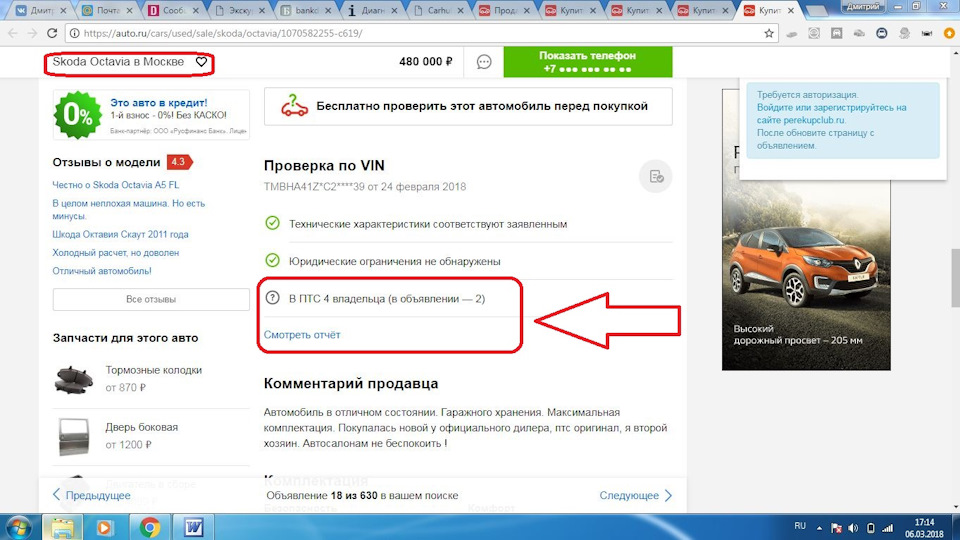This screenshot has height=540, width=960.
Task: Click the browser address bar URL
Action: [223, 33]
